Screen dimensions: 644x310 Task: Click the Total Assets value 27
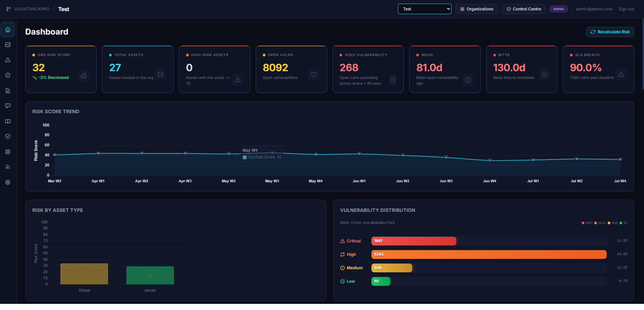(115, 68)
